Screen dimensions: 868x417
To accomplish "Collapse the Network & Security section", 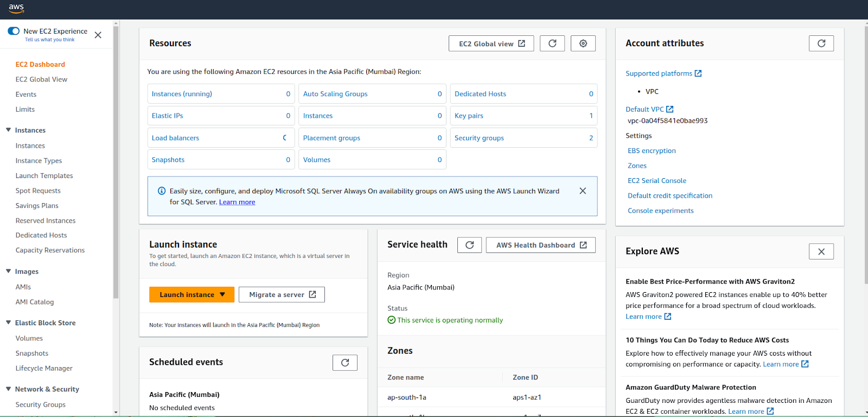I will click(x=9, y=389).
